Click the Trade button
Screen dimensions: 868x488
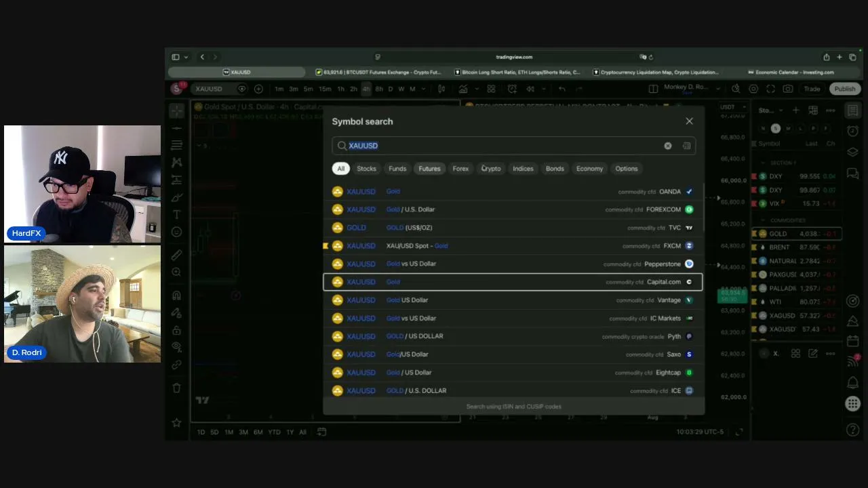tap(812, 89)
